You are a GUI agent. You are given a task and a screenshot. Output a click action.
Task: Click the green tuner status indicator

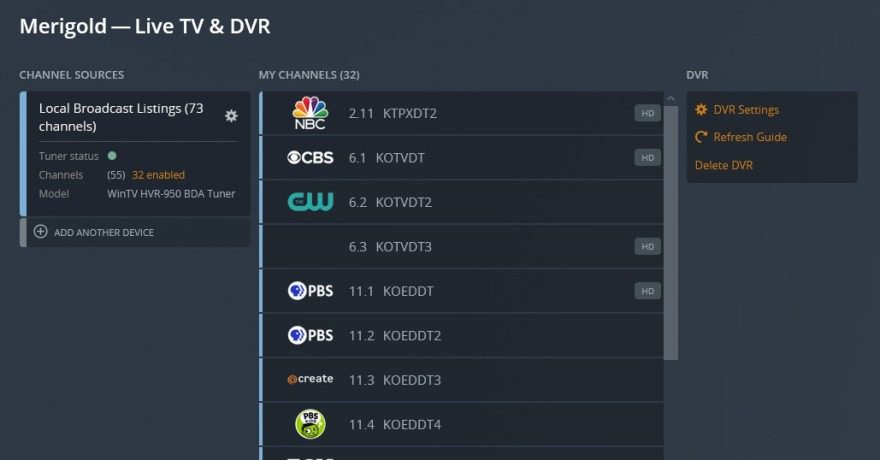pyautogui.click(x=112, y=156)
